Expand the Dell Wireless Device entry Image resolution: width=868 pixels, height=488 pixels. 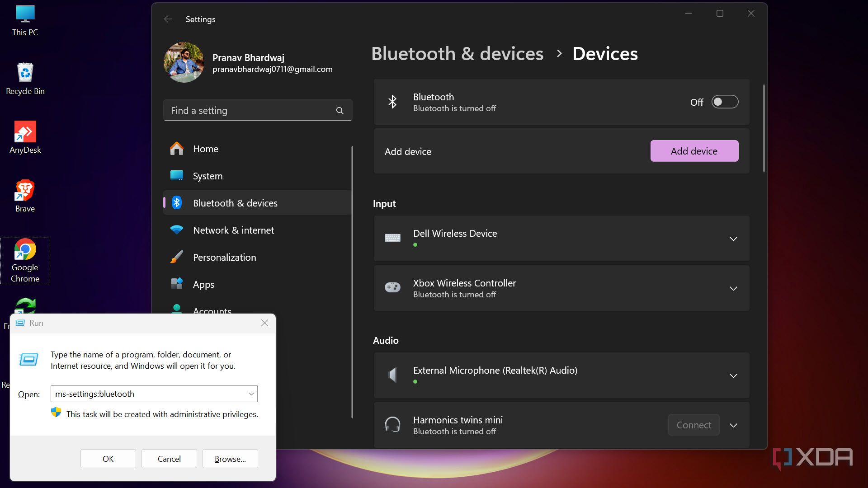coord(733,239)
